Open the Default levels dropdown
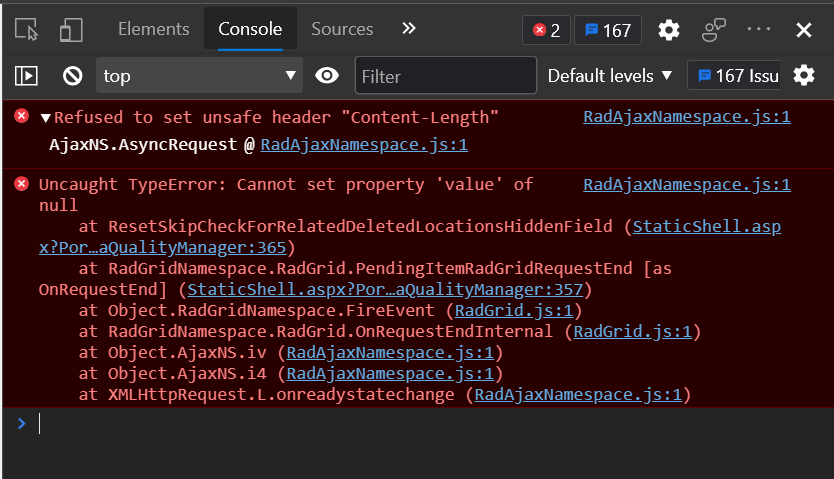Image resolution: width=834 pixels, height=479 pixels. (610, 75)
